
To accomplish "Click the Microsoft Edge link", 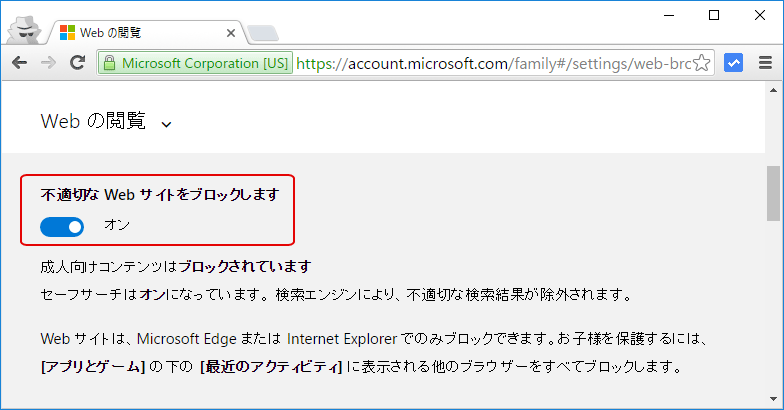I will 186,339.
